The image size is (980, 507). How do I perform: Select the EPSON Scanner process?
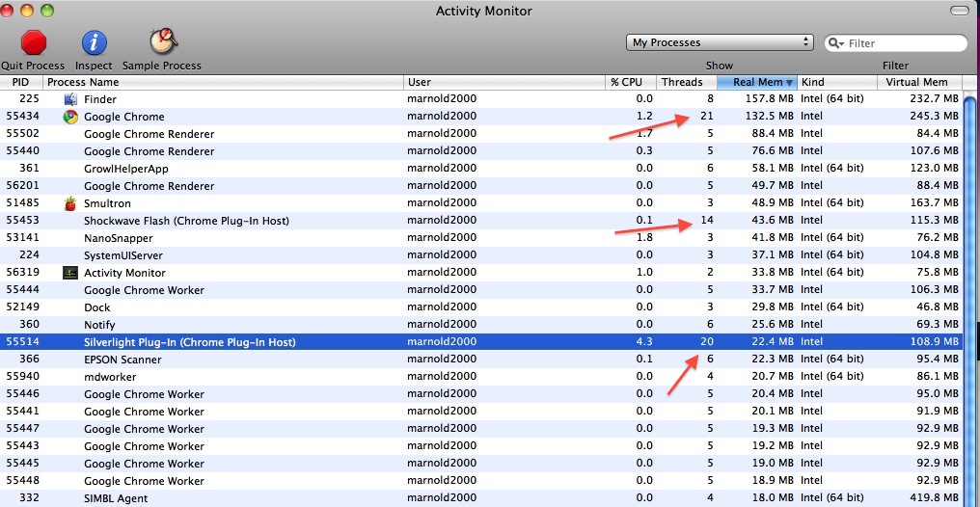481,359
